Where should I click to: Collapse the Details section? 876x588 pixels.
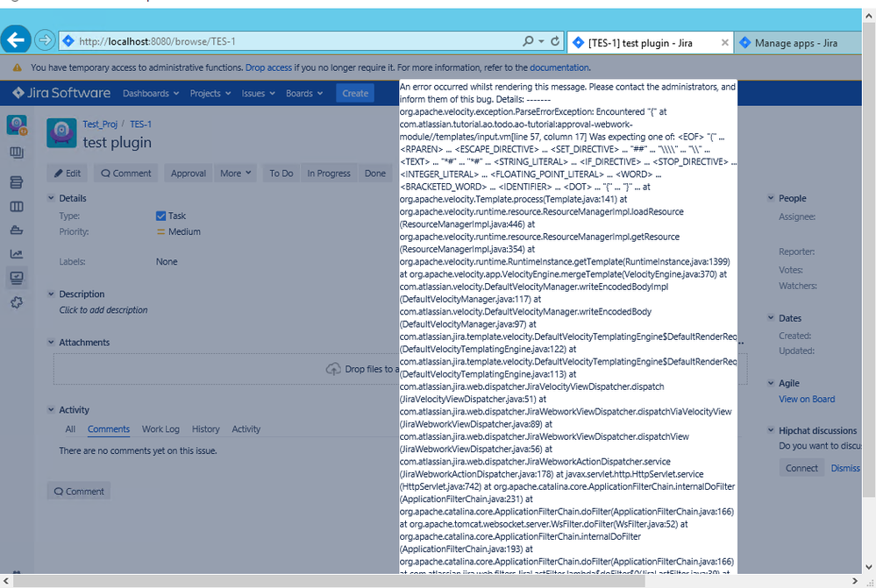(51, 198)
